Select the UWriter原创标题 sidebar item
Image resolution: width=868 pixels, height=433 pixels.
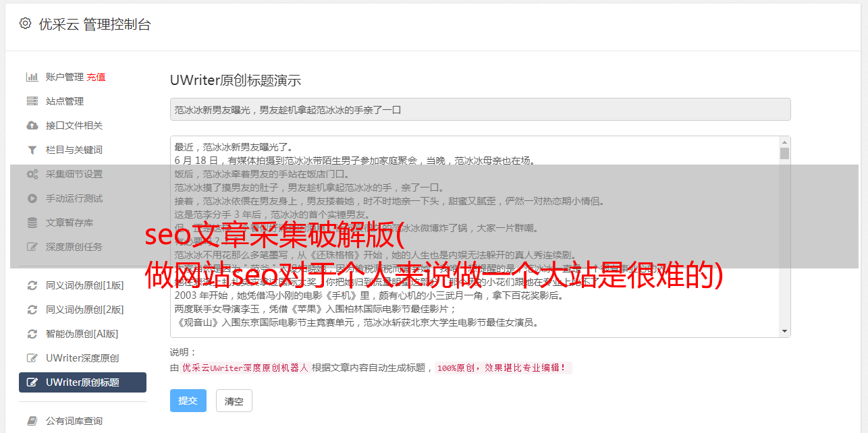[82, 382]
